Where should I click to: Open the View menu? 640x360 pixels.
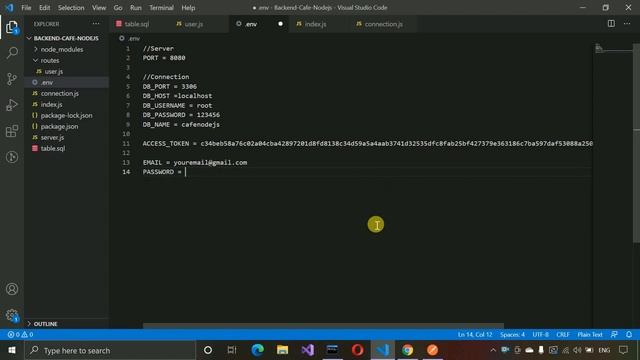coord(99,8)
